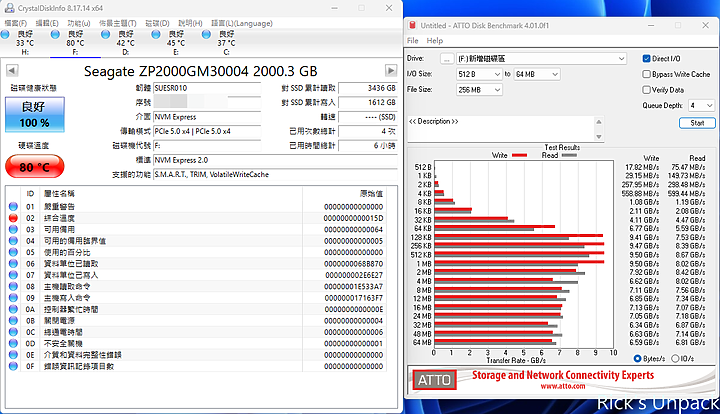
Task: Click Description scrollbar up arrow
Action: [598, 122]
